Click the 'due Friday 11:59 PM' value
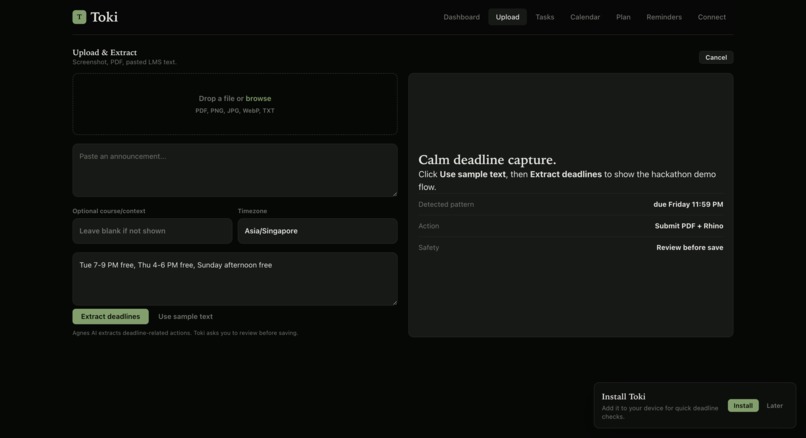806x438 pixels. [688, 204]
